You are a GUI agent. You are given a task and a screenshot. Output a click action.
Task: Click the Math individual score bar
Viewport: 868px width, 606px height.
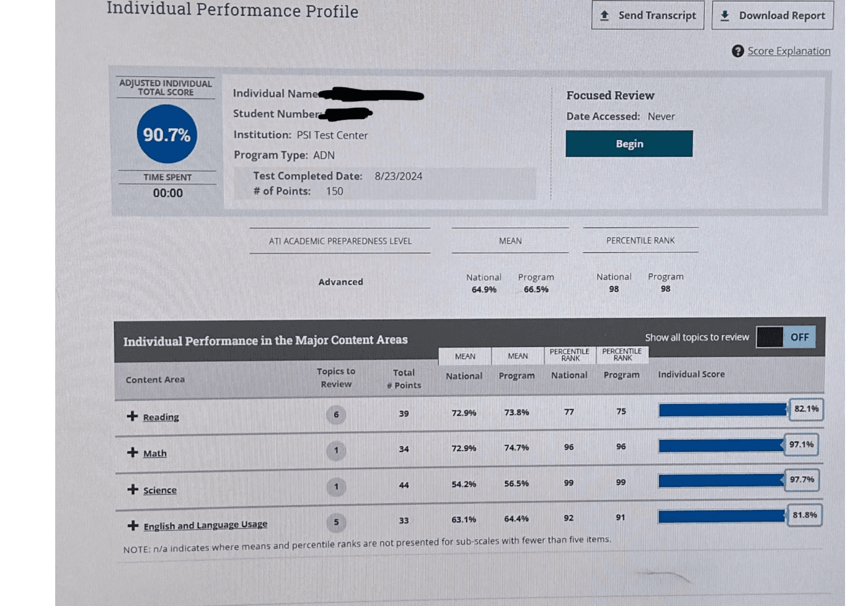pyautogui.click(x=721, y=446)
